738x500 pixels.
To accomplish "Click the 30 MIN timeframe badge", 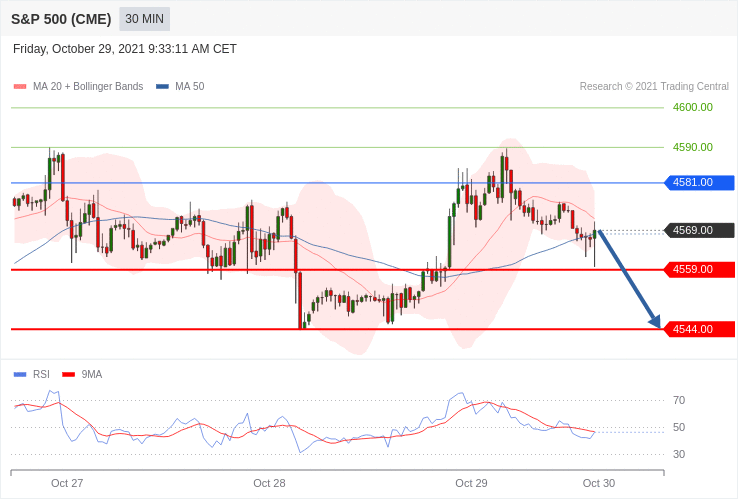I will point(144,19).
